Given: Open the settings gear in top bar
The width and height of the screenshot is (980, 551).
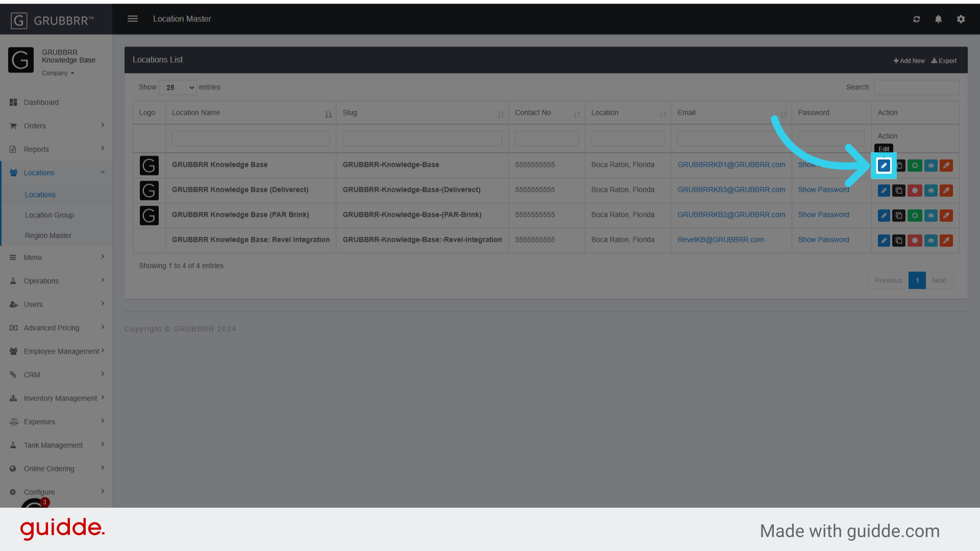Looking at the screenshot, I should [x=961, y=19].
